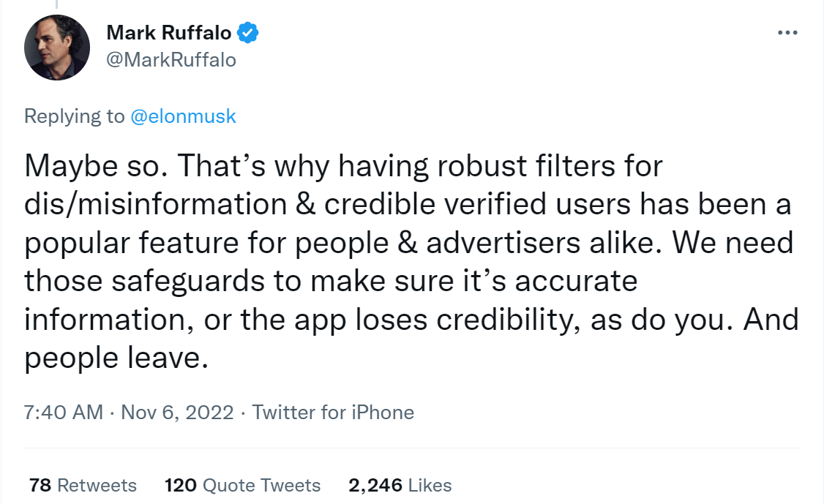Screen dimensions: 824x504
Task: Click the 7:40 AM timestamp
Action: pyautogui.click(x=64, y=413)
